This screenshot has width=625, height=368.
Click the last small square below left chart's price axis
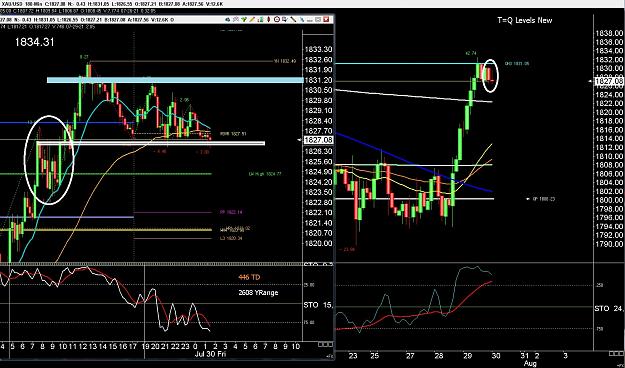pyautogui.click(x=330, y=344)
